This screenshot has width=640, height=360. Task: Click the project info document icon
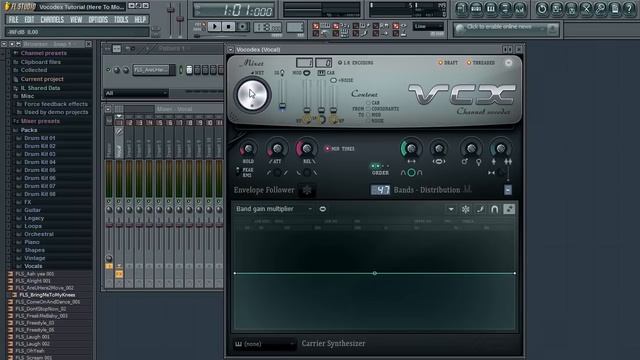[615, 9]
